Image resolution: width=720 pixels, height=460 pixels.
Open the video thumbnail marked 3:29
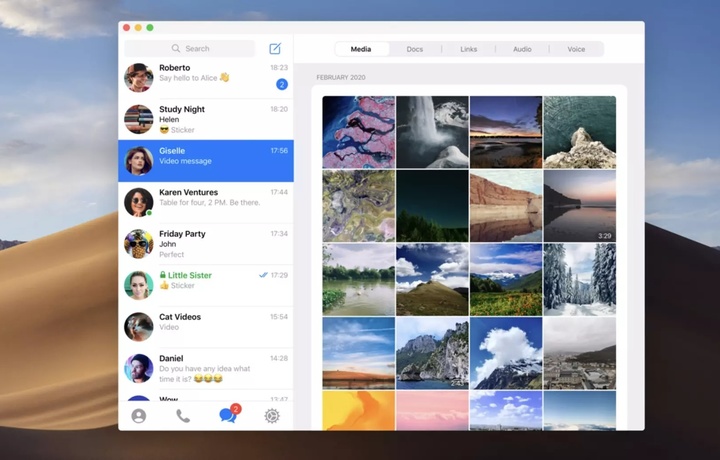pyautogui.click(x=580, y=206)
